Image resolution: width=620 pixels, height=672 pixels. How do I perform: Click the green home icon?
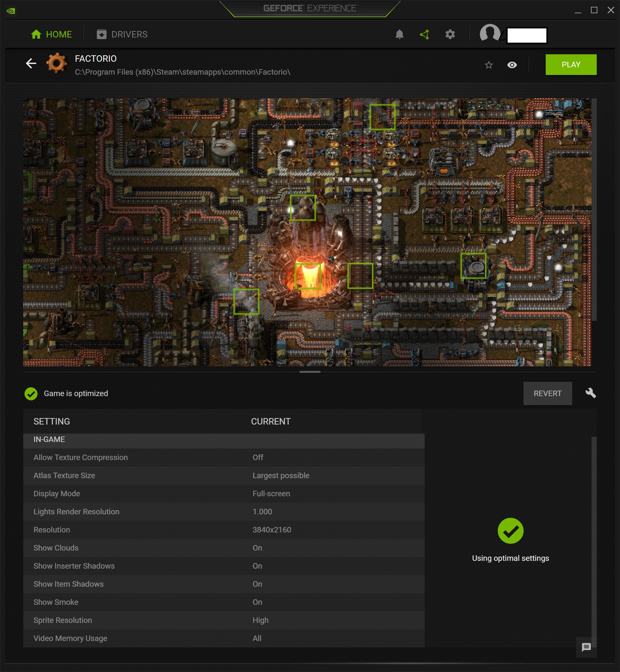[x=36, y=34]
